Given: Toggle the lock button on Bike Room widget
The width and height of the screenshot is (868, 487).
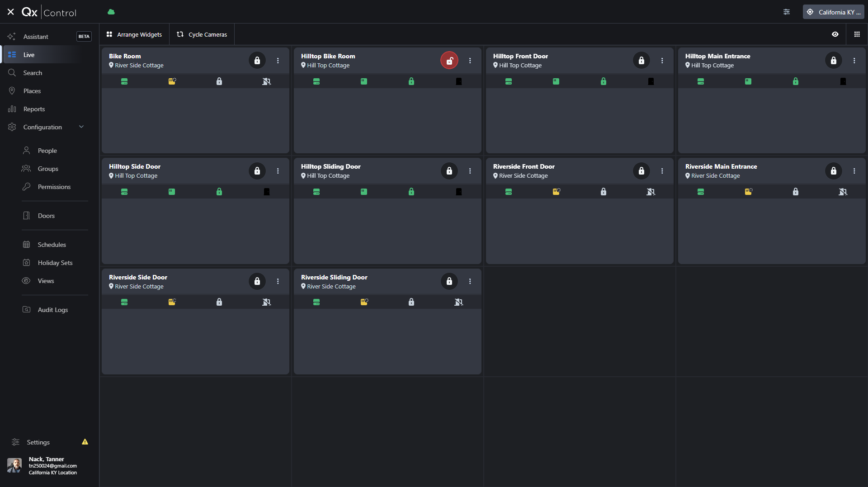Looking at the screenshot, I should pos(257,61).
